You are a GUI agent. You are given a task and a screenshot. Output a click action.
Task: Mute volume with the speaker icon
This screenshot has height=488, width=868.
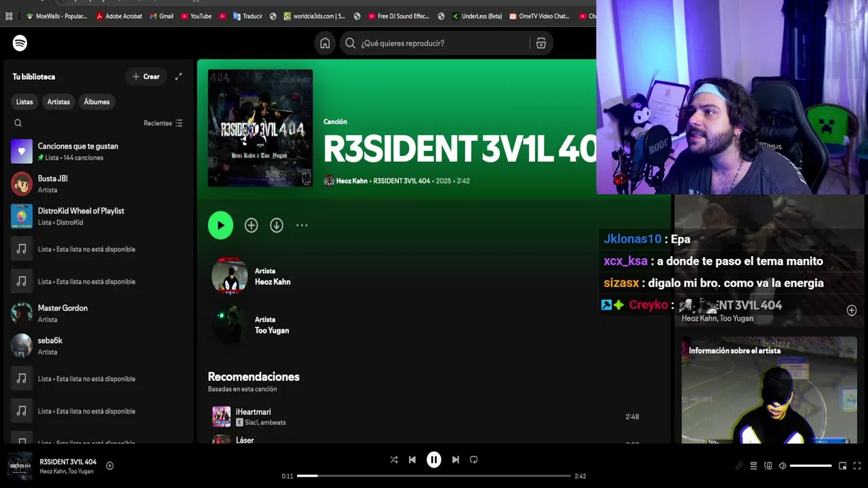(x=783, y=466)
